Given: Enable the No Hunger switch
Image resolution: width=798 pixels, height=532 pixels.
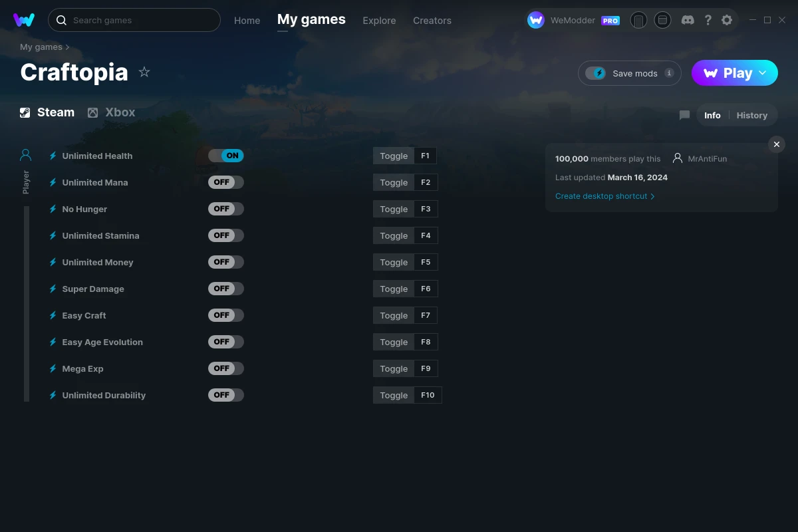Looking at the screenshot, I should [x=225, y=208].
